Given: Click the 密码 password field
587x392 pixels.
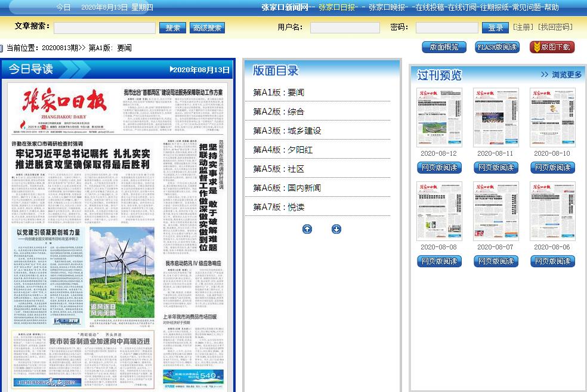Looking at the screenshot, I should [446, 27].
